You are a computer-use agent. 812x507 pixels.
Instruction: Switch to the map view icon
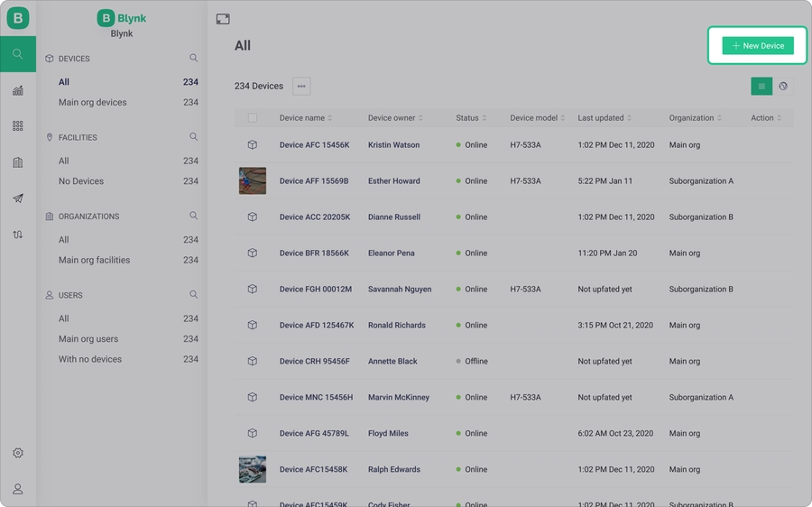coord(783,87)
